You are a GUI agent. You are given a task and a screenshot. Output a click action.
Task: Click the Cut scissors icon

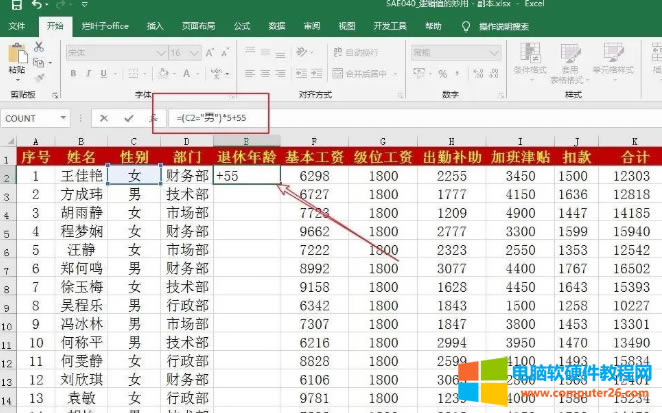click(x=40, y=47)
